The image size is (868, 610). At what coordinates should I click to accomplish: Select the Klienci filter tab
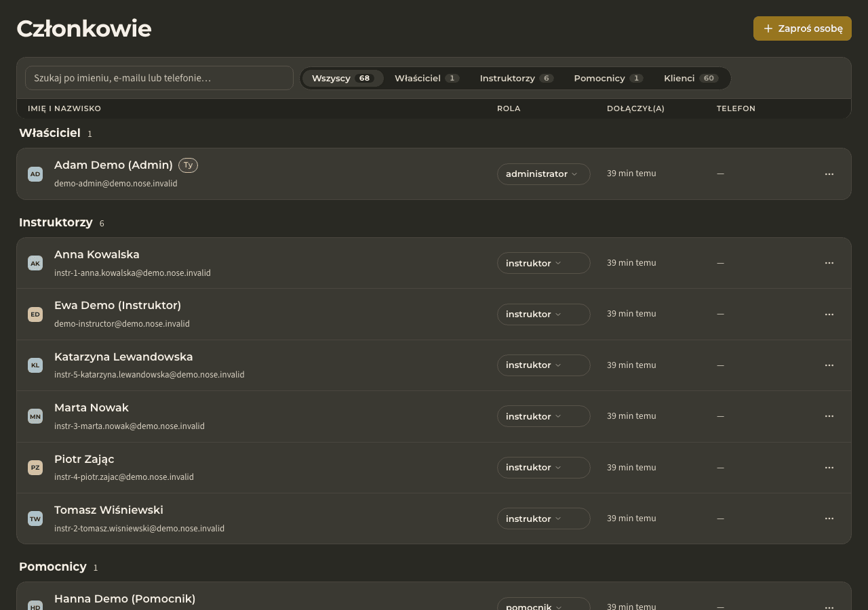click(691, 78)
